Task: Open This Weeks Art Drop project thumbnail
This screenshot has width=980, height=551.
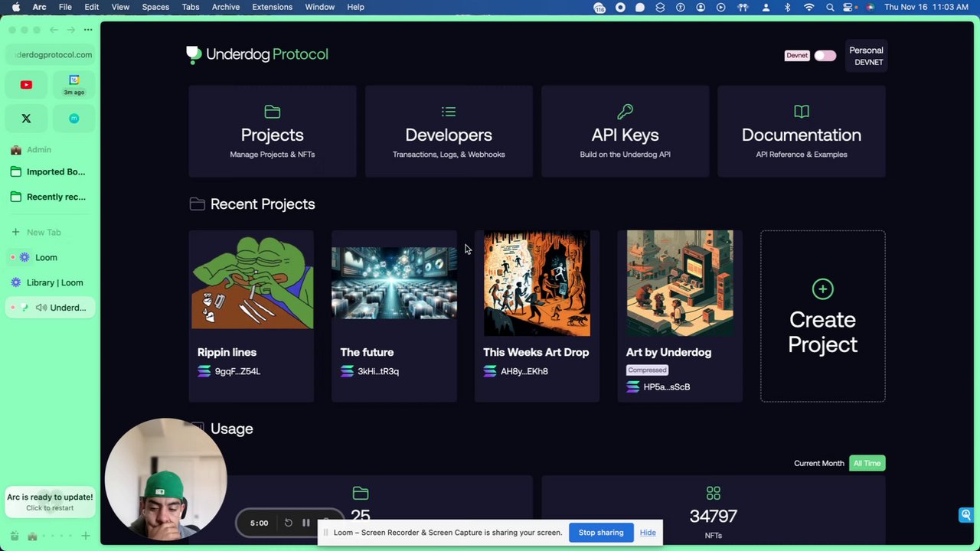Action: pos(537,283)
